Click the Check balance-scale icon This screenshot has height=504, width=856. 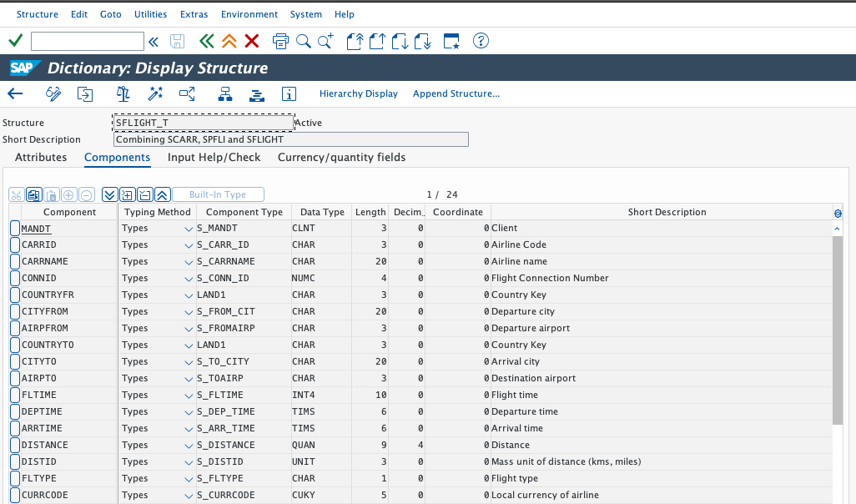click(123, 94)
